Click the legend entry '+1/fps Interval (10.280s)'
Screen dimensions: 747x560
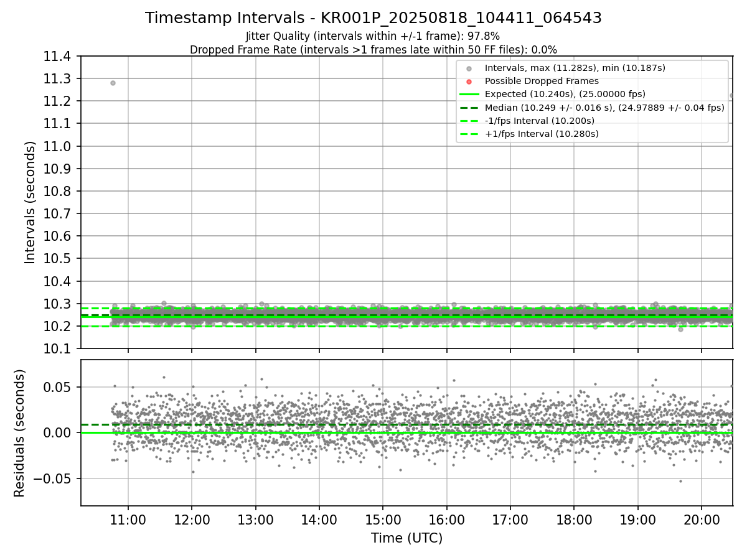coord(542,134)
